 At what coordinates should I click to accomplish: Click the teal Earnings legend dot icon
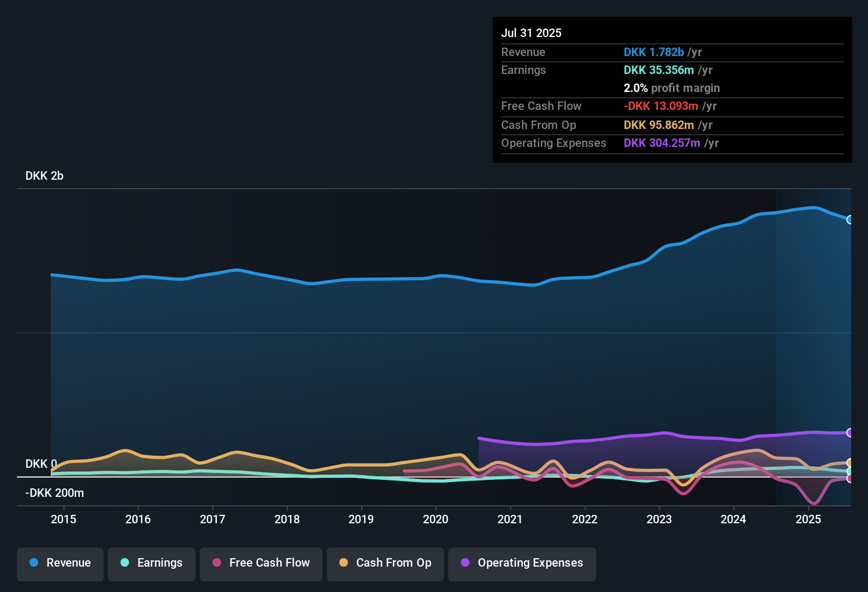pos(125,563)
